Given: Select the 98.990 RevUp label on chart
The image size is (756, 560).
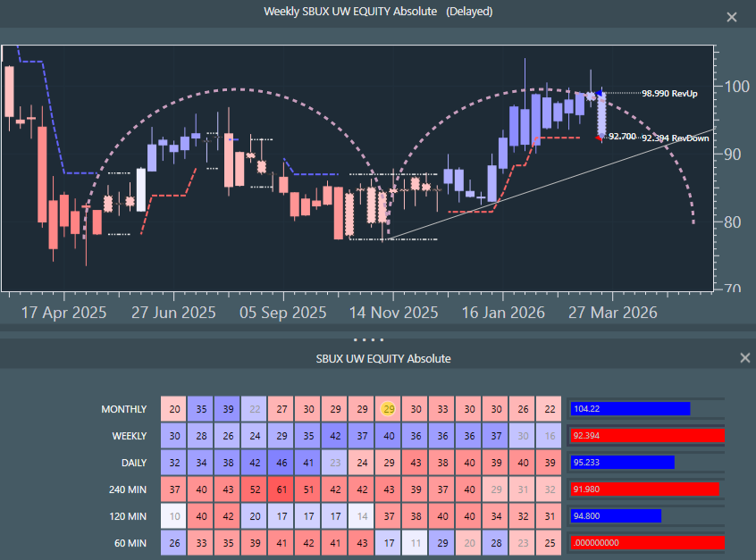Looking at the screenshot, I should 669,94.
